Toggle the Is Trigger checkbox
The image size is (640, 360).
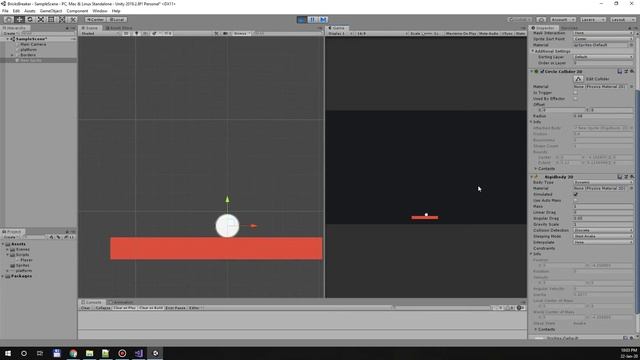point(576,93)
